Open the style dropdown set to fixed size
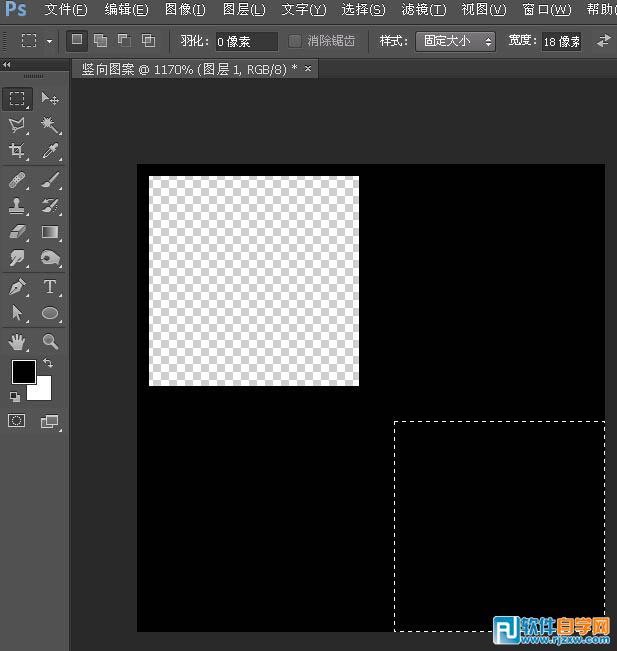The height and width of the screenshot is (651, 617). (x=455, y=41)
